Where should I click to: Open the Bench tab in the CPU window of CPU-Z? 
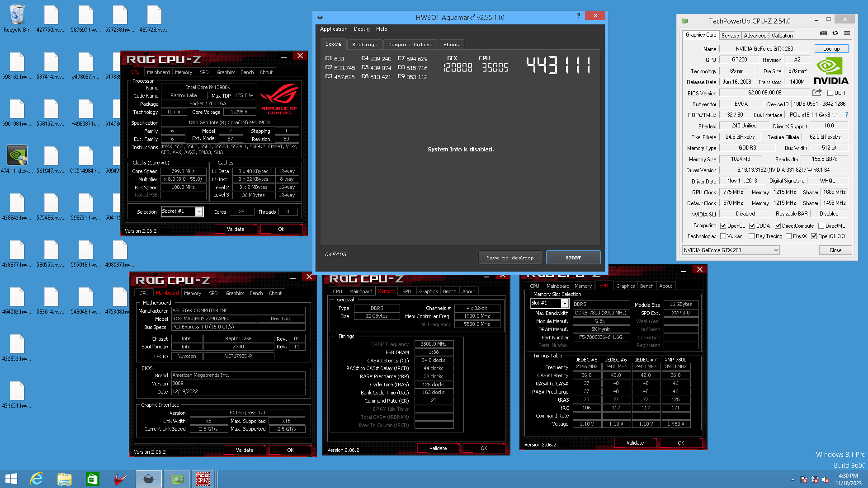[247, 72]
